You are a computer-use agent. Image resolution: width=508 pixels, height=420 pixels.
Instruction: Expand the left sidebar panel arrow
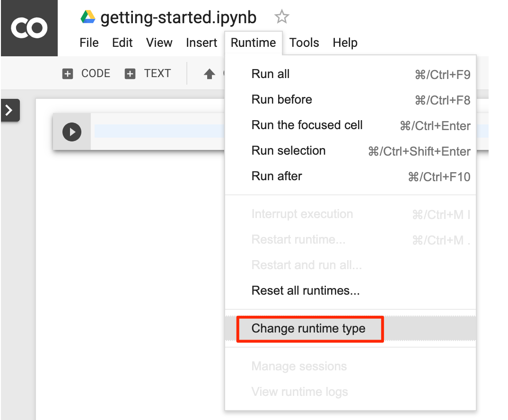(9, 110)
